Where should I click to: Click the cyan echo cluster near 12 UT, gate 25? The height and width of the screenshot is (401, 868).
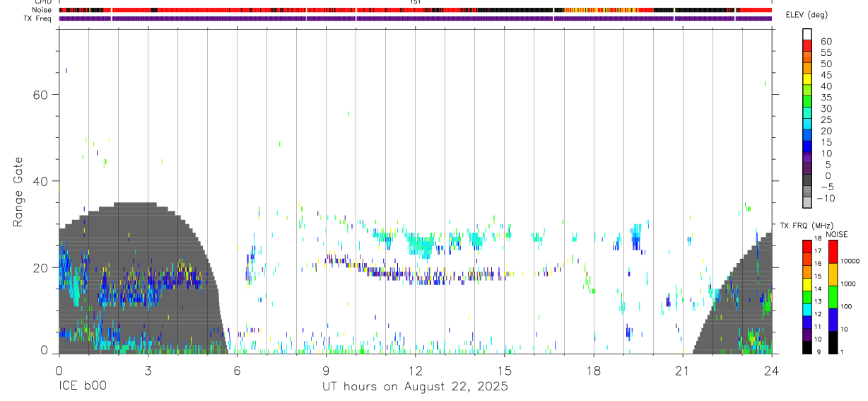click(x=422, y=245)
